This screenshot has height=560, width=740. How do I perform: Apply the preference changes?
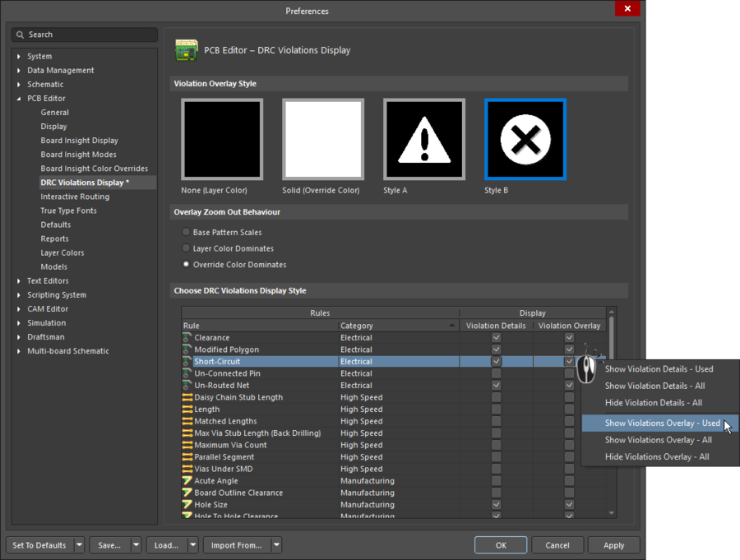(x=613, y=545)
